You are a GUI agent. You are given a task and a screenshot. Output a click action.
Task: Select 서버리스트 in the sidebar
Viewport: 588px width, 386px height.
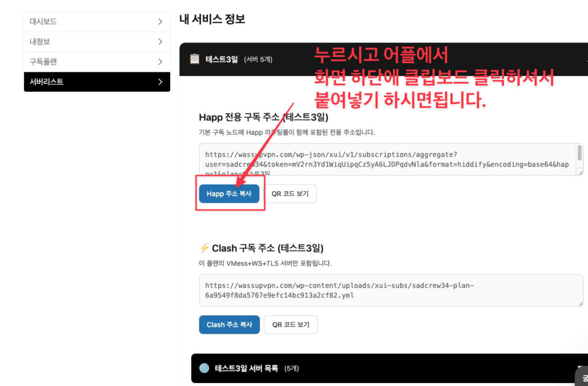[x=97, y=82]
